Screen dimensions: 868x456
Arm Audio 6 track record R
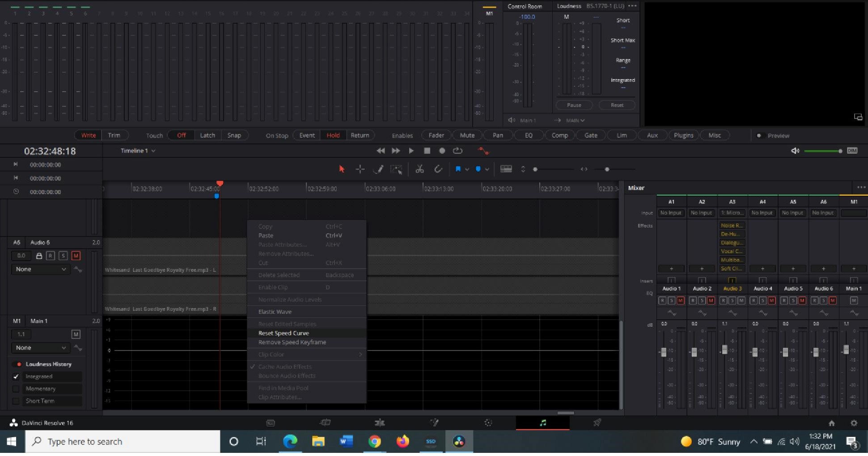coord(51,256)
